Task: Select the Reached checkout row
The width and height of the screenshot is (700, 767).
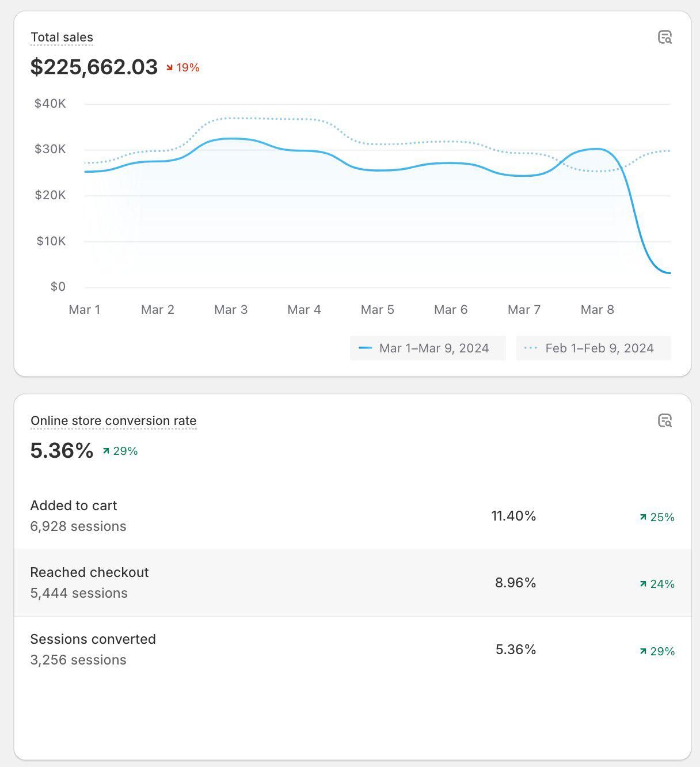Action: pos(352,583)
